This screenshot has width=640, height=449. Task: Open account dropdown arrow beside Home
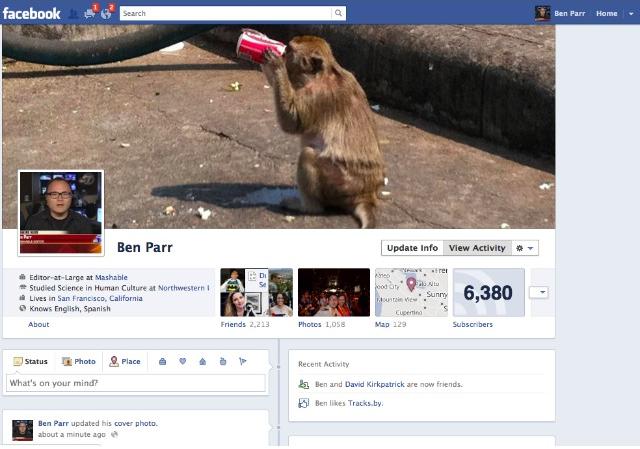[631, 13]
